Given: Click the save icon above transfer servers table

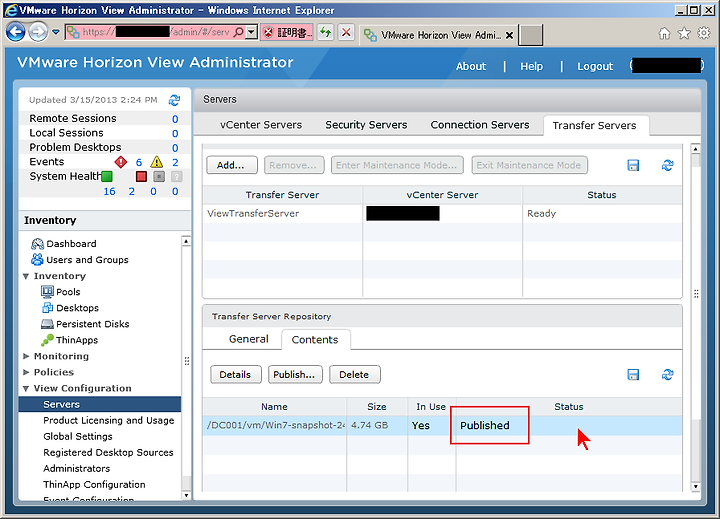Looking at the screenshot, I should tap(633, 165).
